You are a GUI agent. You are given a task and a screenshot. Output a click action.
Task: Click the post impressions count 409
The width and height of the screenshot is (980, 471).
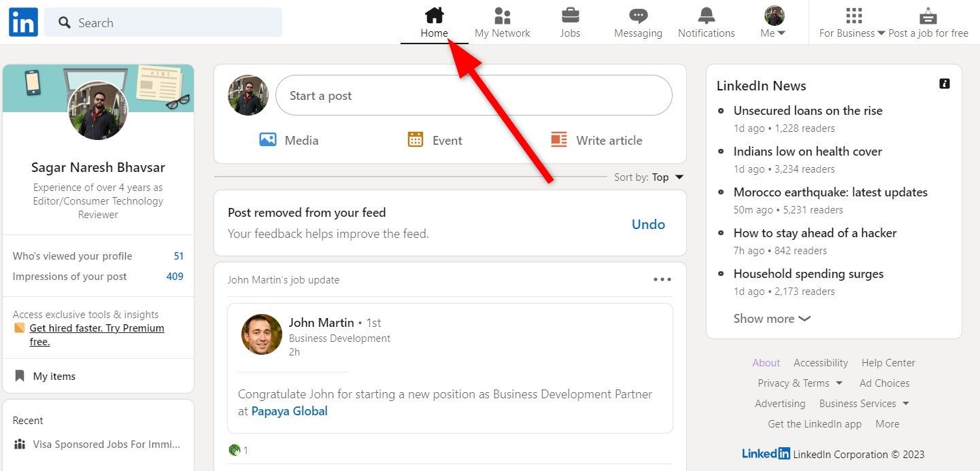tap(175, 277)
